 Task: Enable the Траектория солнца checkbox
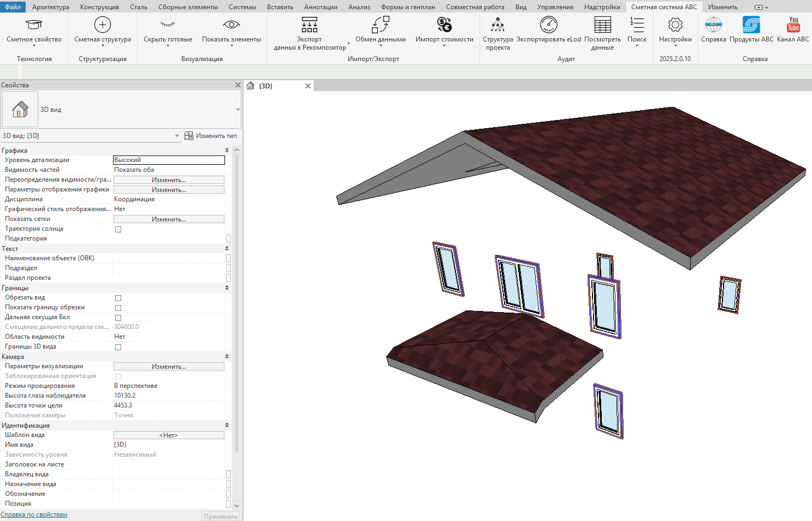coord(118,229)
